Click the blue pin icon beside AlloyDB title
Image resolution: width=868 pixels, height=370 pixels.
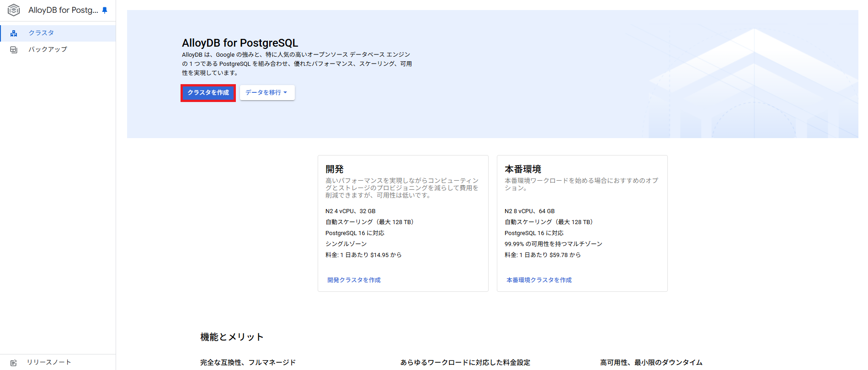coord(105,10)
